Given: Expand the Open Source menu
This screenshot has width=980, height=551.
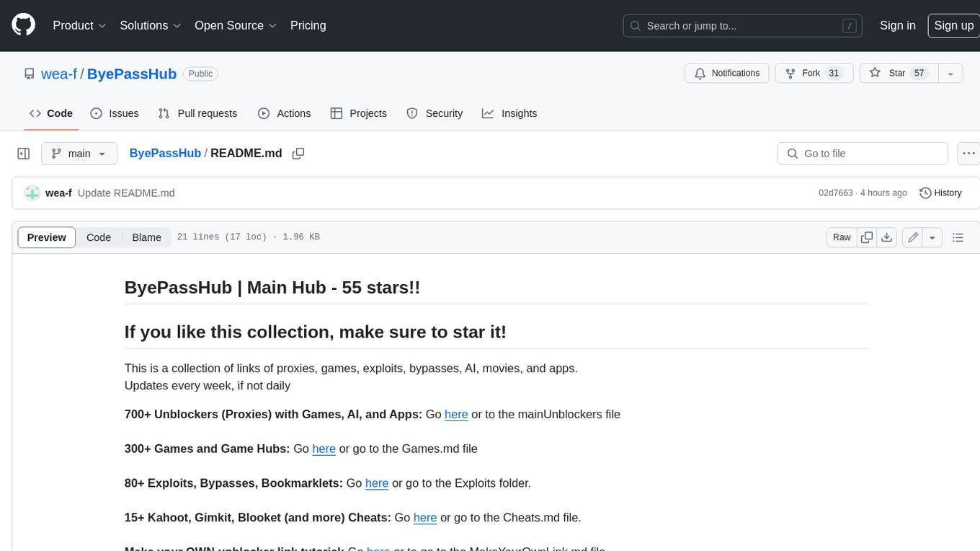Looking at the screenshot, I should pos(236,25).
